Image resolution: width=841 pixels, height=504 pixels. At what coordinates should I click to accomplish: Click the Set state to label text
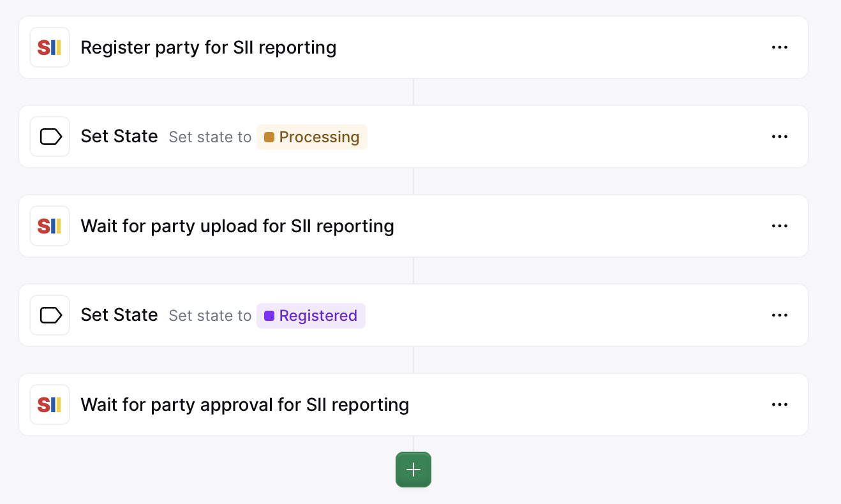pos(209,137)
